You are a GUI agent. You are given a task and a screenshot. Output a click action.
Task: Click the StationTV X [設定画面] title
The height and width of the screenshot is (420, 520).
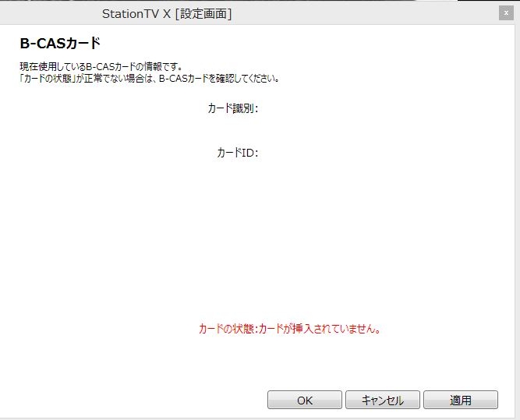[167, 14]
